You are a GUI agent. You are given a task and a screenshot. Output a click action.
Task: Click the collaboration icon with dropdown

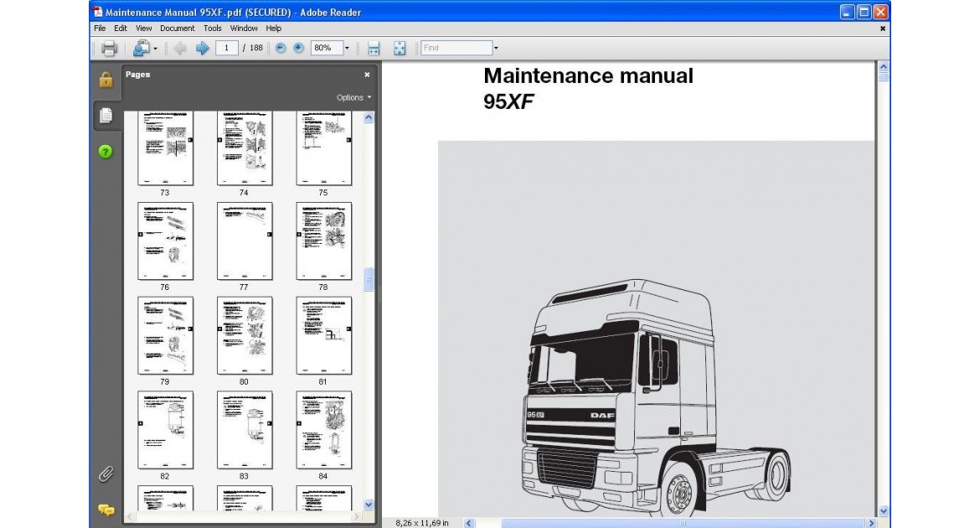click(x=142, y=48)
